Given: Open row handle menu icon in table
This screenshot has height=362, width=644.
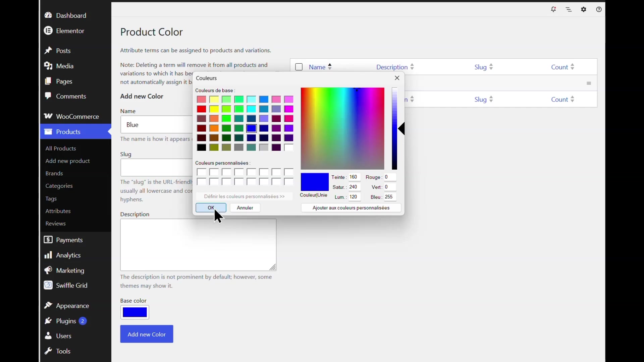Looking at the screenshot, I should [589, 83].
